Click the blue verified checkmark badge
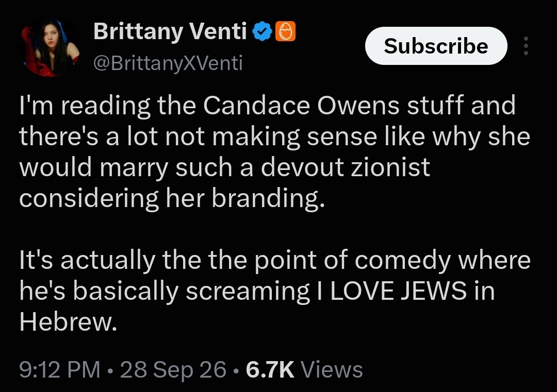557x392 pixels. (x=262, y=31)
